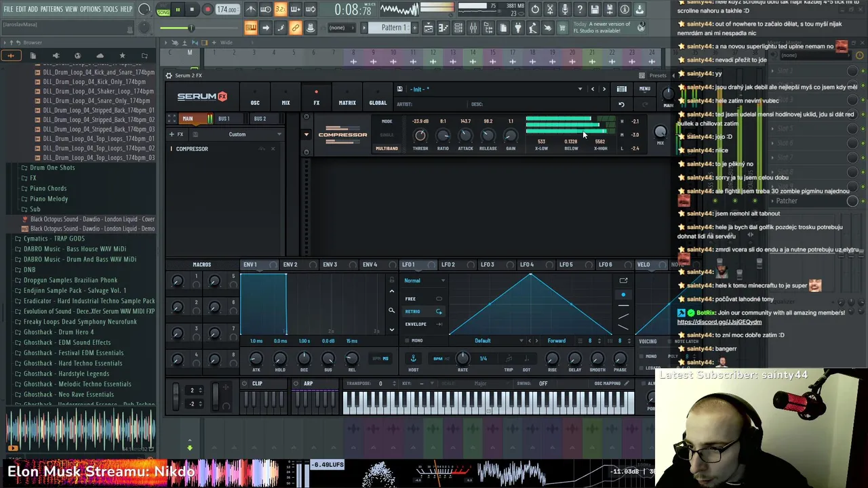Expand the Drum One Shots folder

click(52, 167)
